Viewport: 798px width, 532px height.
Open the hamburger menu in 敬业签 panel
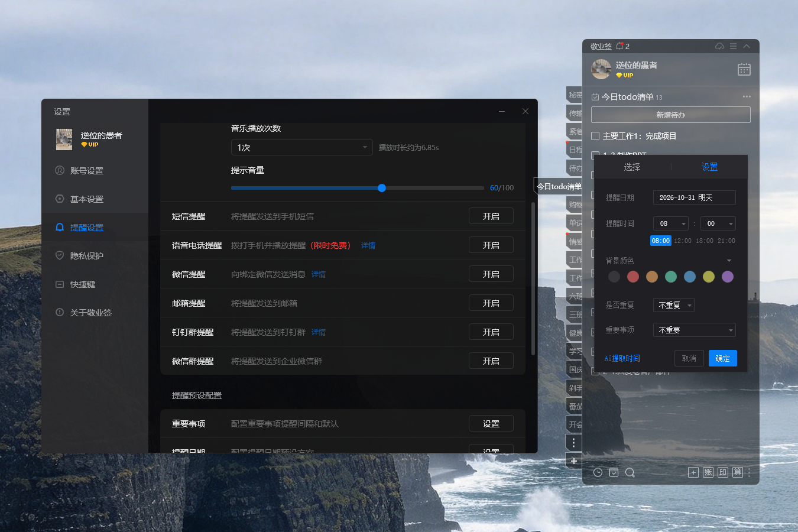(x=733, y=46)
